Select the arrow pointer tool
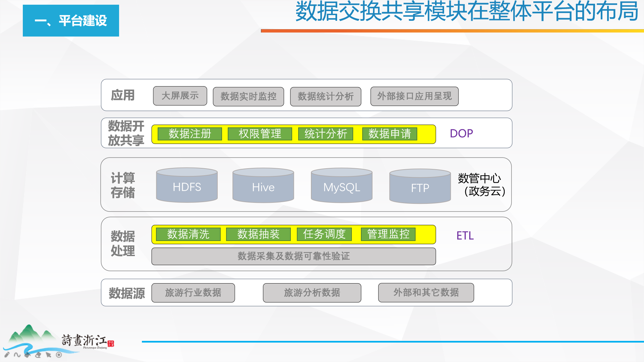The height and width of the screenshot is (362, 644). point(49,355)
